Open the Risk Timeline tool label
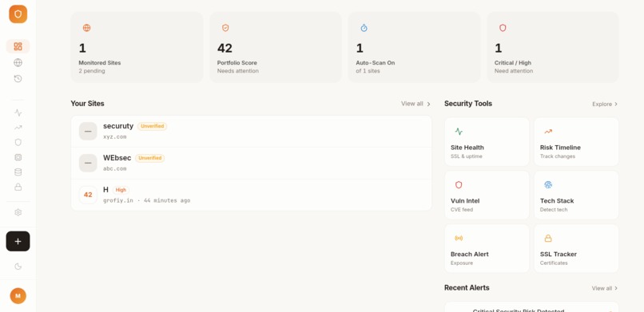 click(x=560, y=148)
